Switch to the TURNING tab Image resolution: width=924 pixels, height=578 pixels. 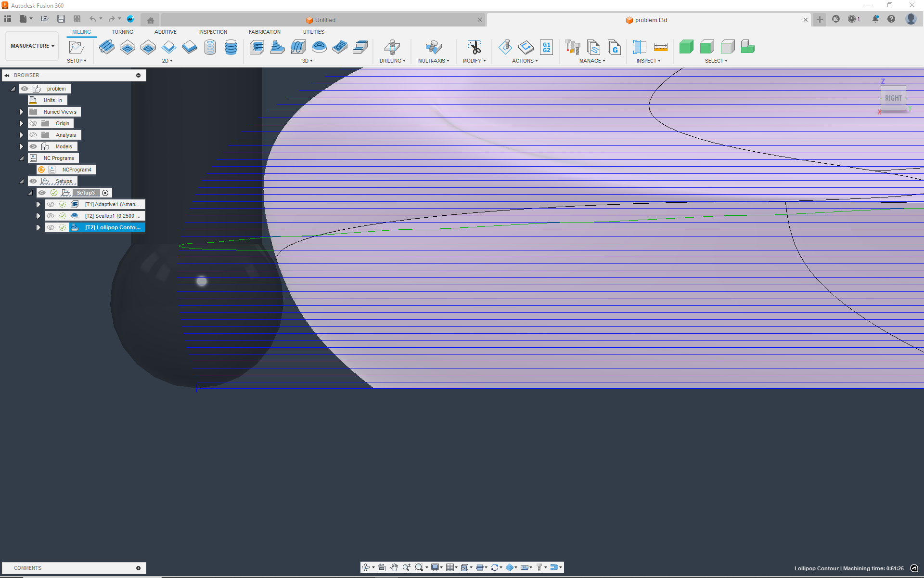coord(123,32)
